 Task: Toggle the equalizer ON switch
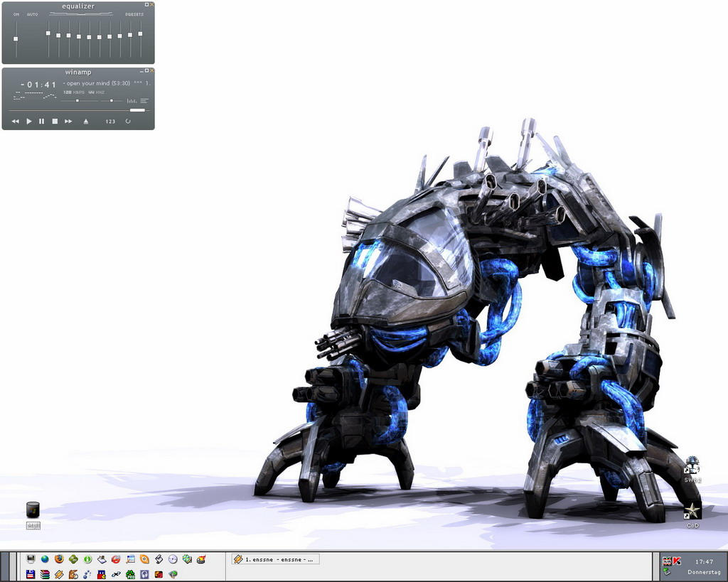[16, 14]
